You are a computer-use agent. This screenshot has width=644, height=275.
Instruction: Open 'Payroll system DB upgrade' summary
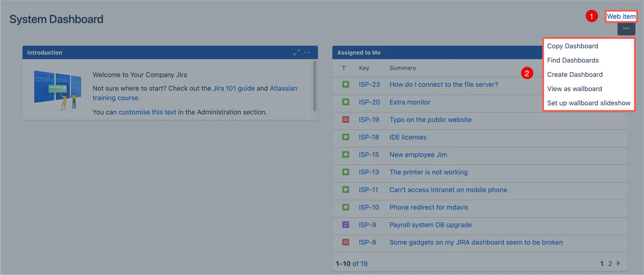pos(431,225)
